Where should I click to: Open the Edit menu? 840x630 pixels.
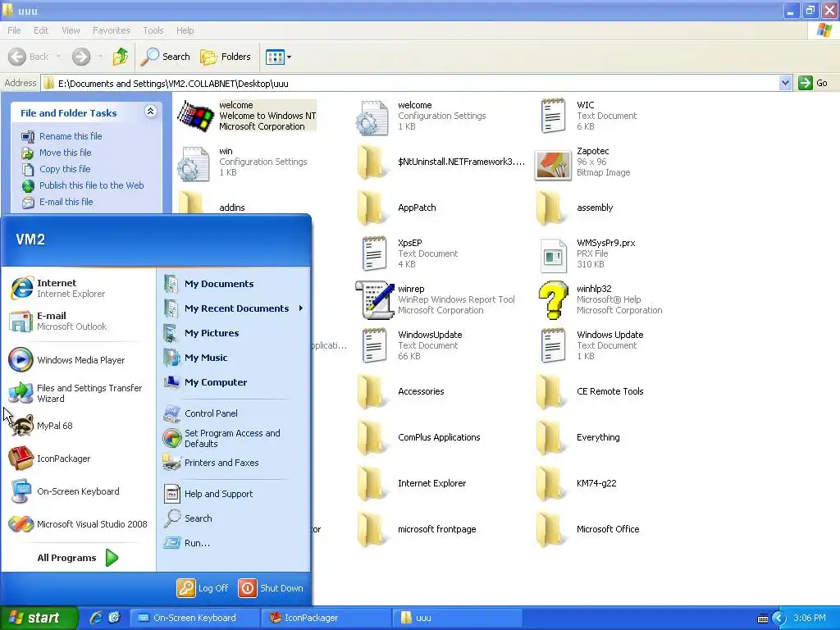pyautogui.click(x=41, y=30)
